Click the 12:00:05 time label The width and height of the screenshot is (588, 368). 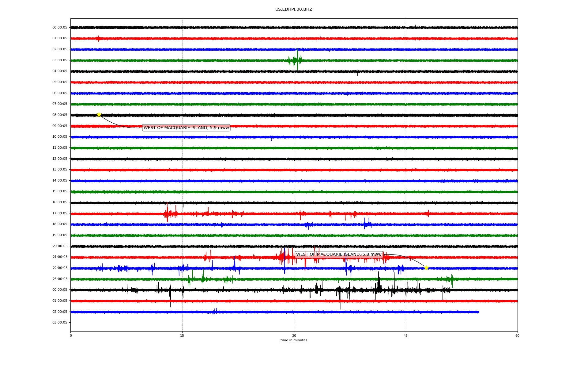[x=60, y=159]
